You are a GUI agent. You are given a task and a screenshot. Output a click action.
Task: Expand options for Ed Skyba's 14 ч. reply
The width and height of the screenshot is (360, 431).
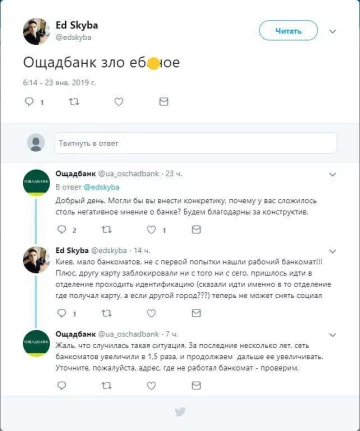click(x=332, y=251)
